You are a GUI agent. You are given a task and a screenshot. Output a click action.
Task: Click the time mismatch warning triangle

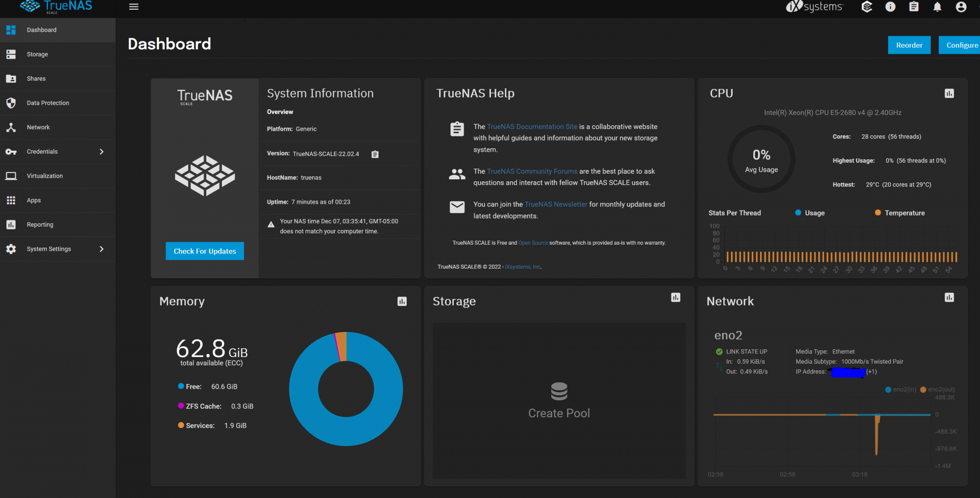click(x=271, y=225)
